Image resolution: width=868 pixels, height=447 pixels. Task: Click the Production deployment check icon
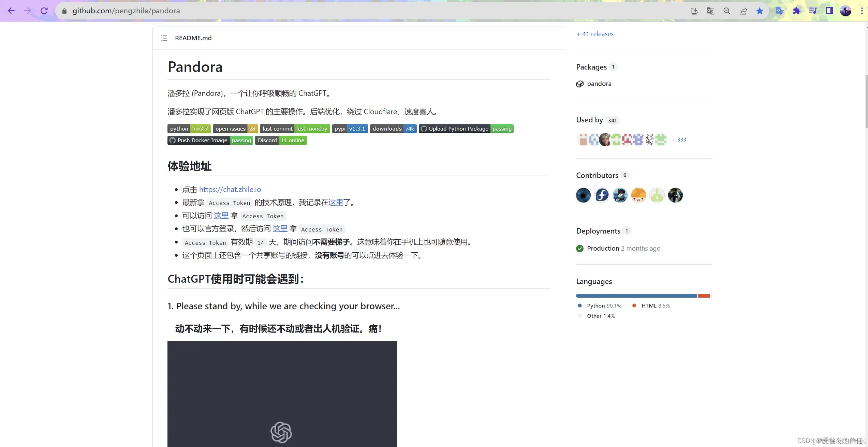(580, 248)
